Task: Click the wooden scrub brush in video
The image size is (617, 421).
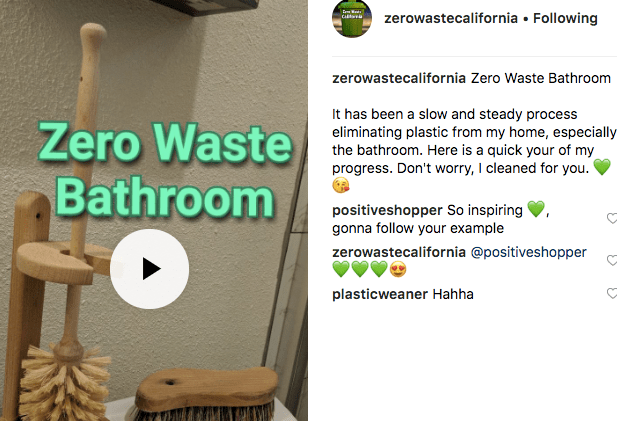Action: (x=205, y=393)
